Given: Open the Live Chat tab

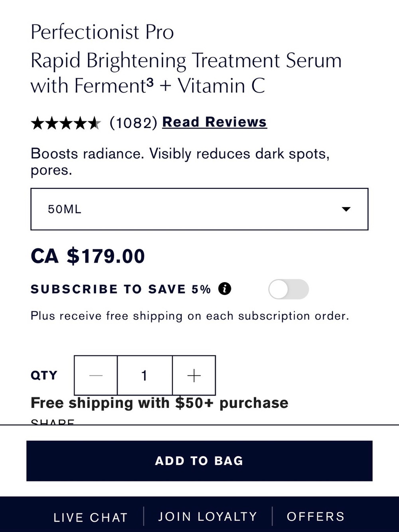Looking at the screenshot, I should click(x=91, y=517).
